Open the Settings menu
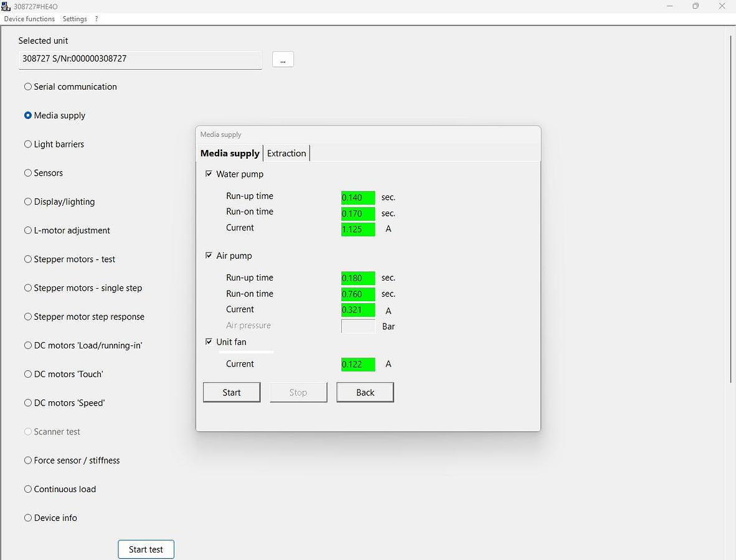Image resolution: width=736 pixels, height=560 pixels. point(75,19)
